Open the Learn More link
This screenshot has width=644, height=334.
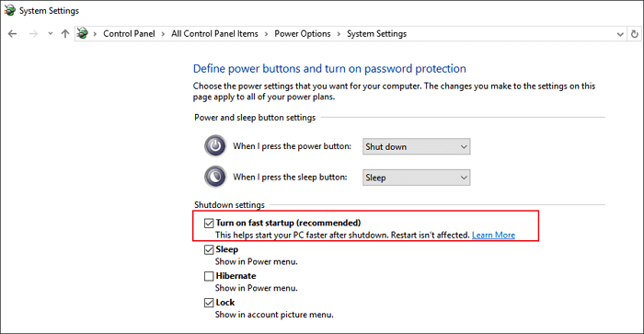[493, 235]
